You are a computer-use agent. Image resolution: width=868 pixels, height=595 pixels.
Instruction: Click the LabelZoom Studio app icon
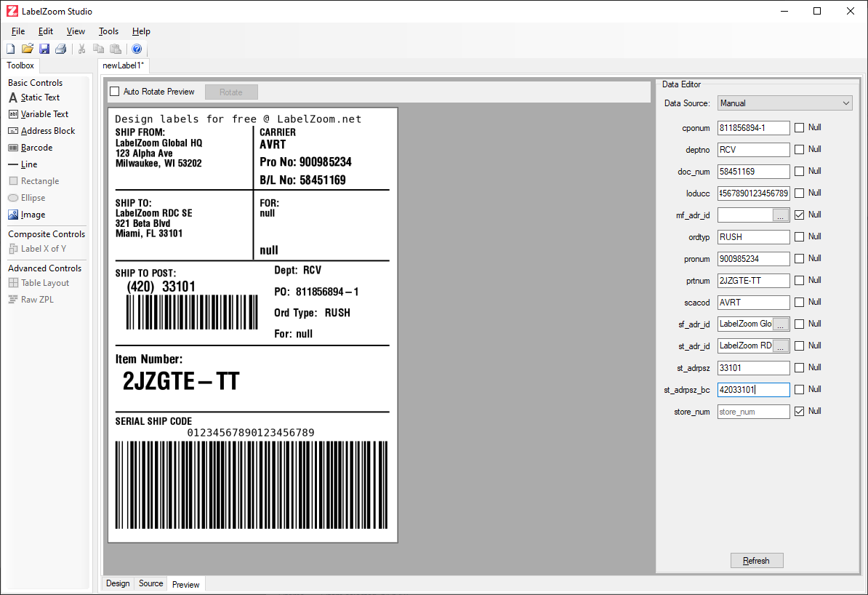[12, 11]
